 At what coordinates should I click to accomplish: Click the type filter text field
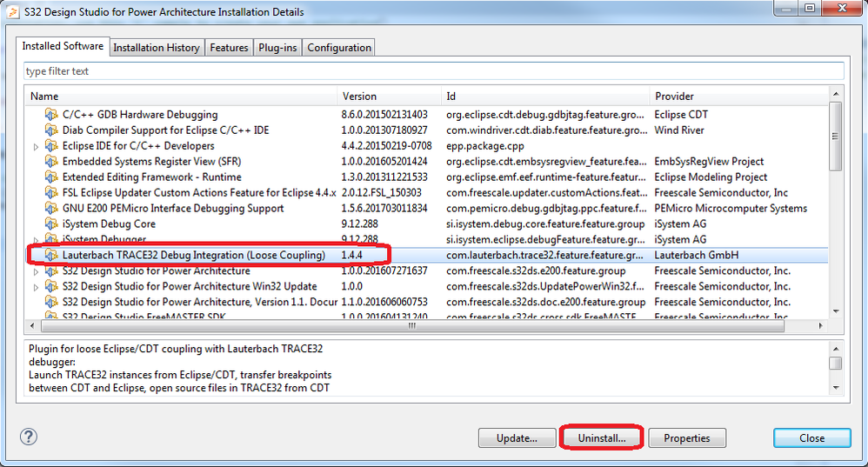433,70
